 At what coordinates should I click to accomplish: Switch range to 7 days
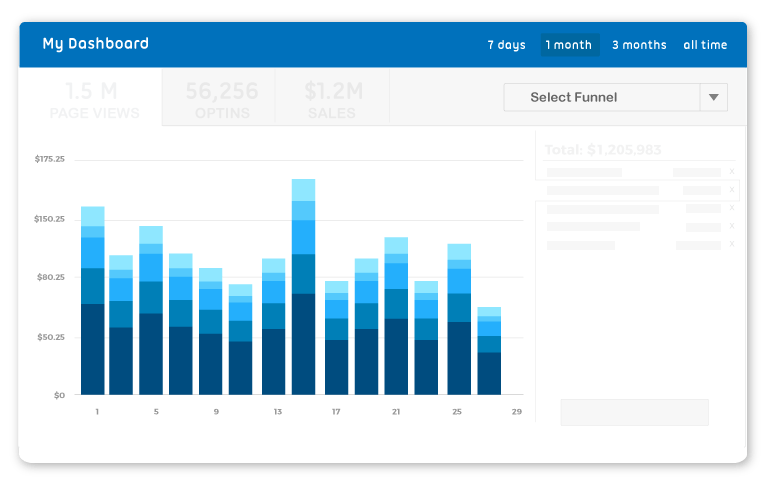pos(506,45)
